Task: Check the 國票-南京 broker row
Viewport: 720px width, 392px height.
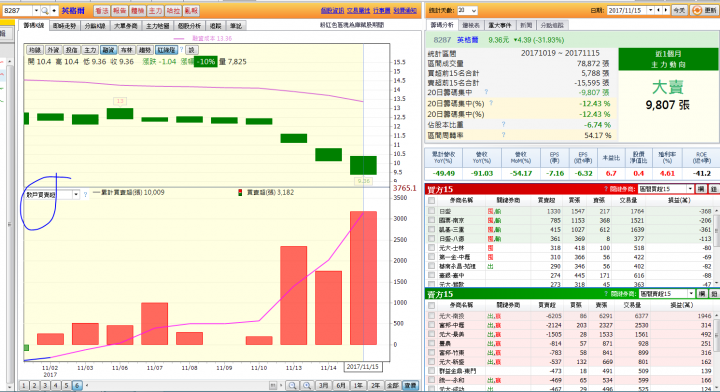Action: 431,220
